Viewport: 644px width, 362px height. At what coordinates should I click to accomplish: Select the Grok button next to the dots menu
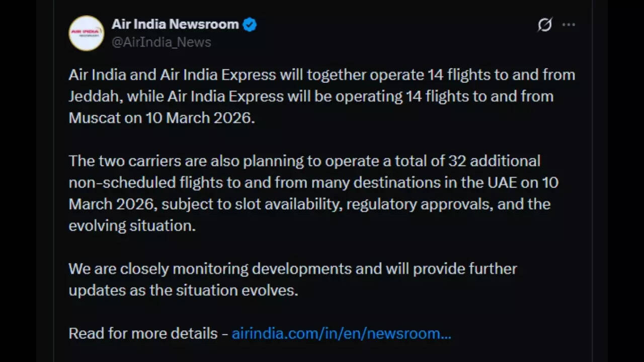(x=545, y=25)
